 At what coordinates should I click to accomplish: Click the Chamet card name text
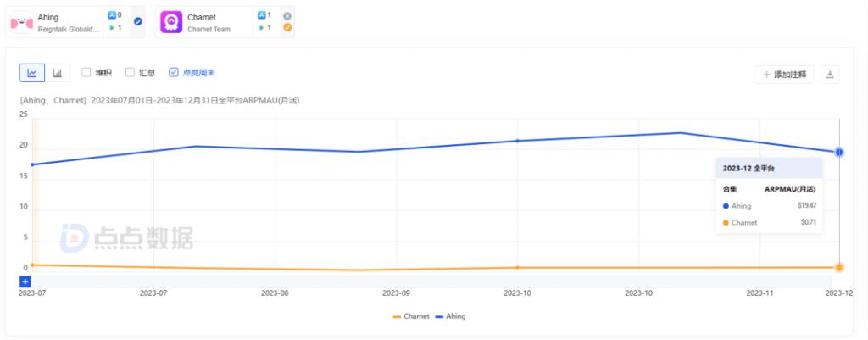click(202, 17)
